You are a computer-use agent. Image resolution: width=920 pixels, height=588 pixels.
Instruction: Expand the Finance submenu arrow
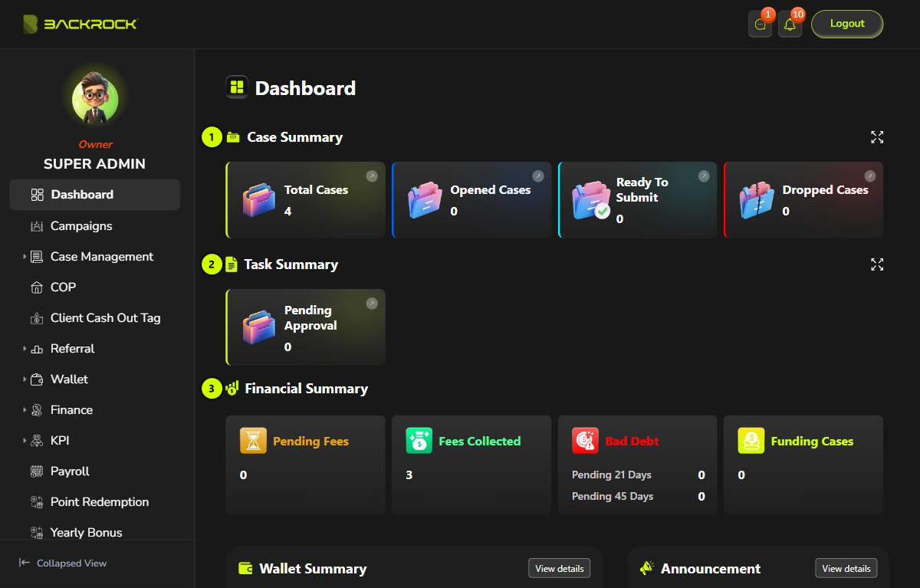point(25,410)
